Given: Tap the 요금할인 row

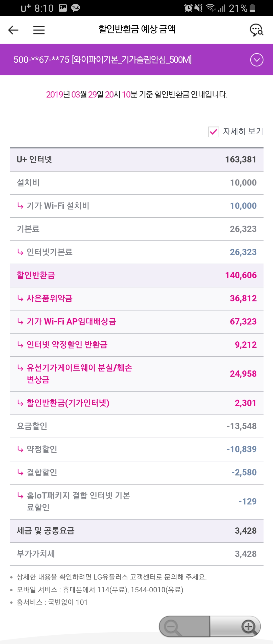Looking at the screenshot, I should (136, 426).
